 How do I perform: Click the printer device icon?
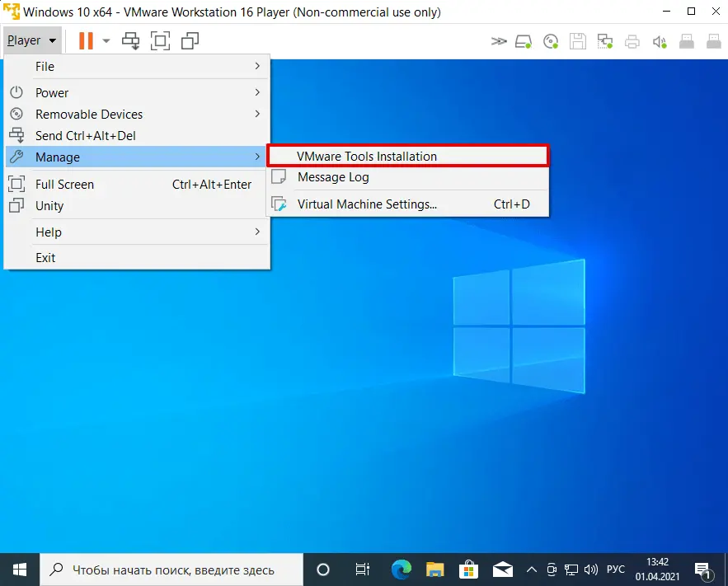[632, 42]
